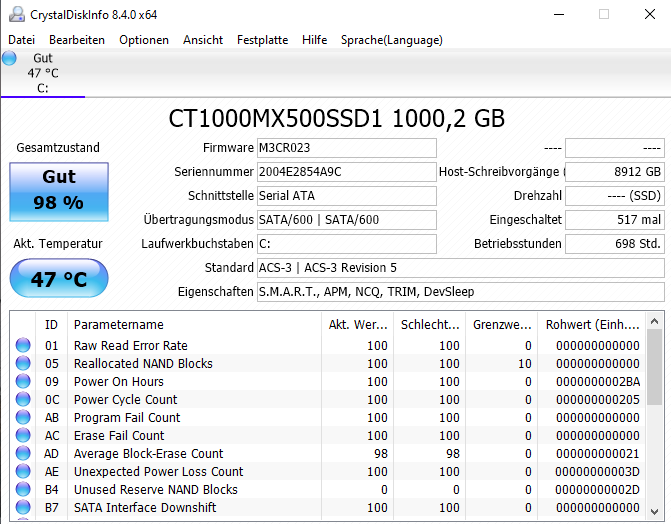The height and width of the screenshot is (524, 671).
Task: Click scrollbar up arrow in SMART list
Action: [x=654, y=321]
